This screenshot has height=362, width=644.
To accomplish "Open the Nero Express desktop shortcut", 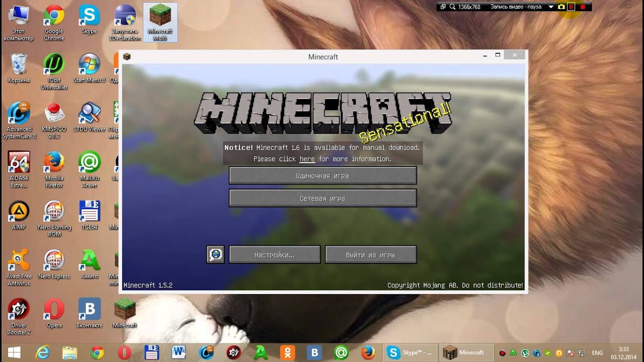I will [x=54, y=264].
